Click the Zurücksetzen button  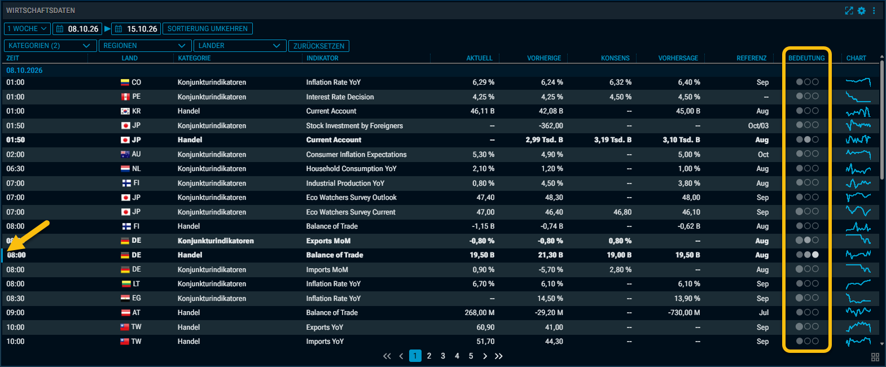(319, 46)
